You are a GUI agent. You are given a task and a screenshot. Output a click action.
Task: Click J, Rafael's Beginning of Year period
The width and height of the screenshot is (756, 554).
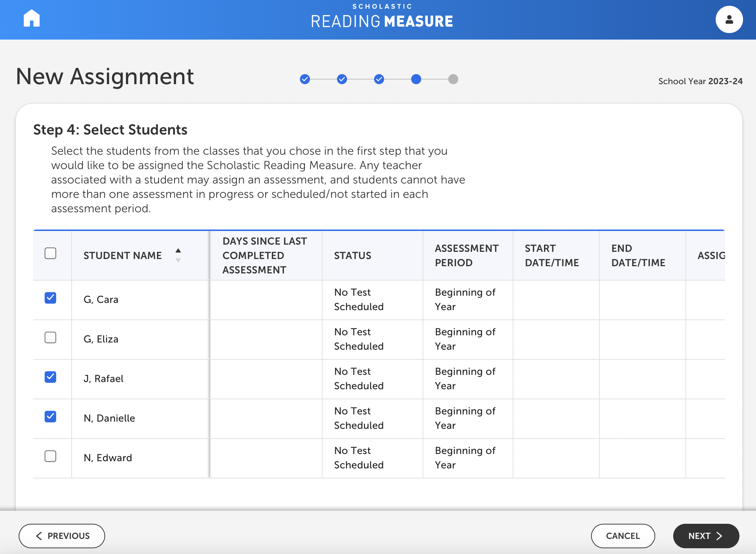point(465,378)
